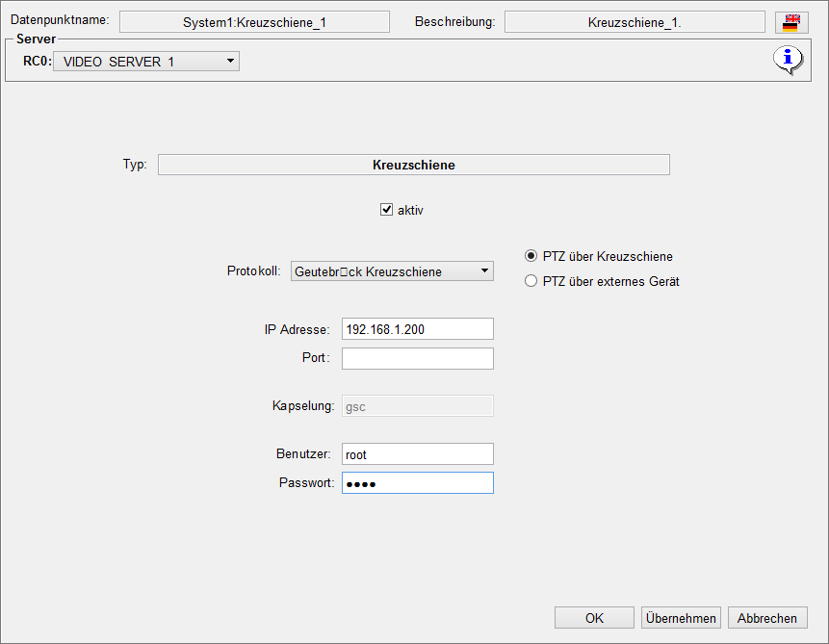829x644 pixels.
Task: Click the language flag icon button
Action: (x=790, y=22)
